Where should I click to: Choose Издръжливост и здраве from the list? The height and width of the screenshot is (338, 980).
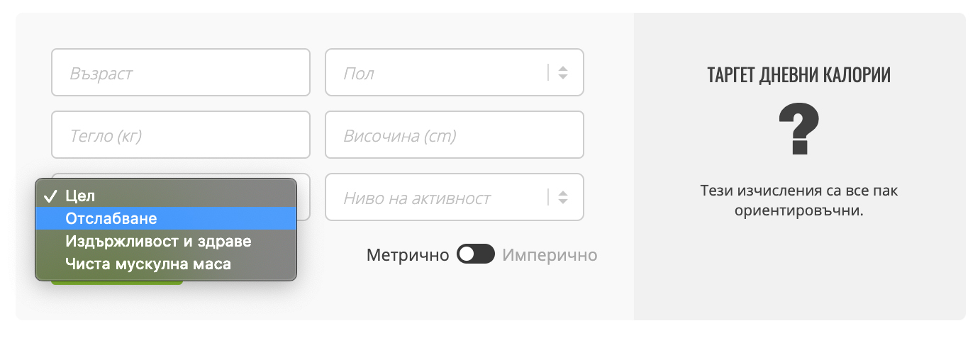tap(158, 241)
